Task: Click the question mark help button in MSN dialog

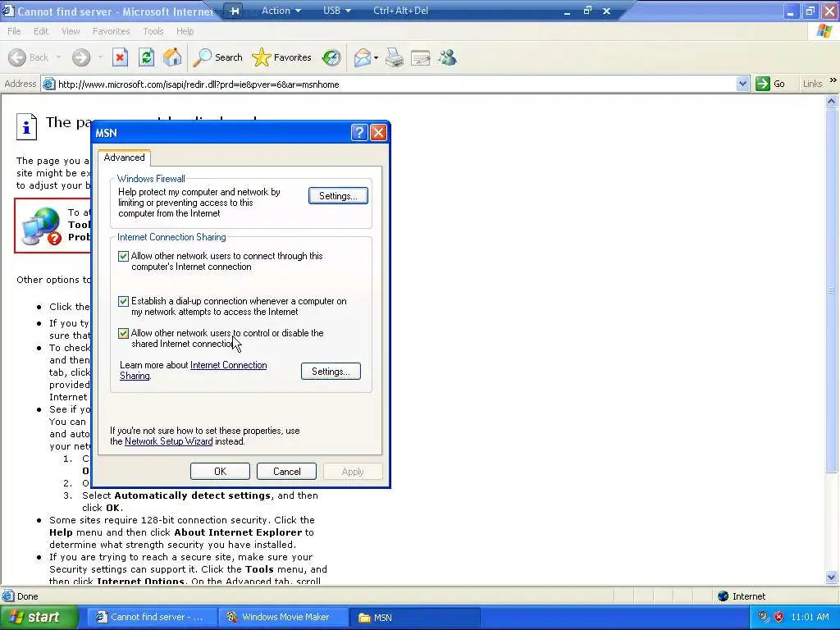Action: click(359, 132)
